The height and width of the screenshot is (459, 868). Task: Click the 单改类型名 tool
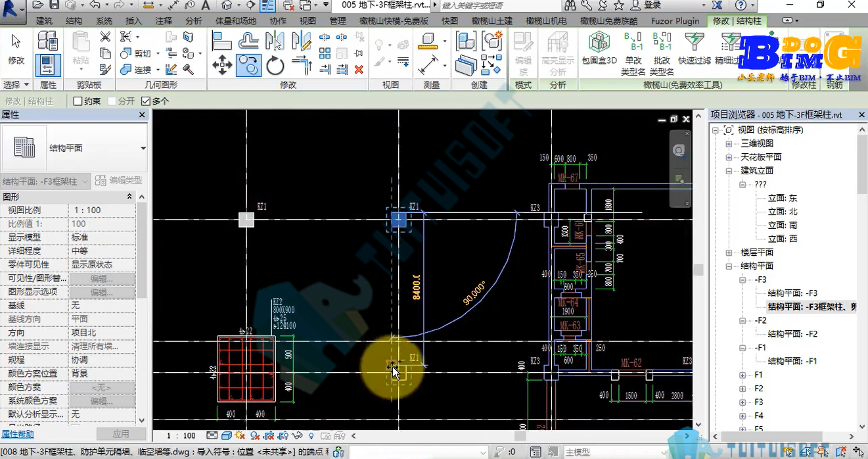pyautogui.click(x=633, y=53)
